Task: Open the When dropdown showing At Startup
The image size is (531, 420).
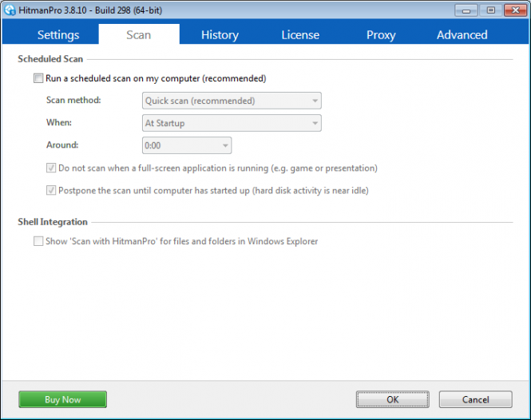Action: pos(232,123)
